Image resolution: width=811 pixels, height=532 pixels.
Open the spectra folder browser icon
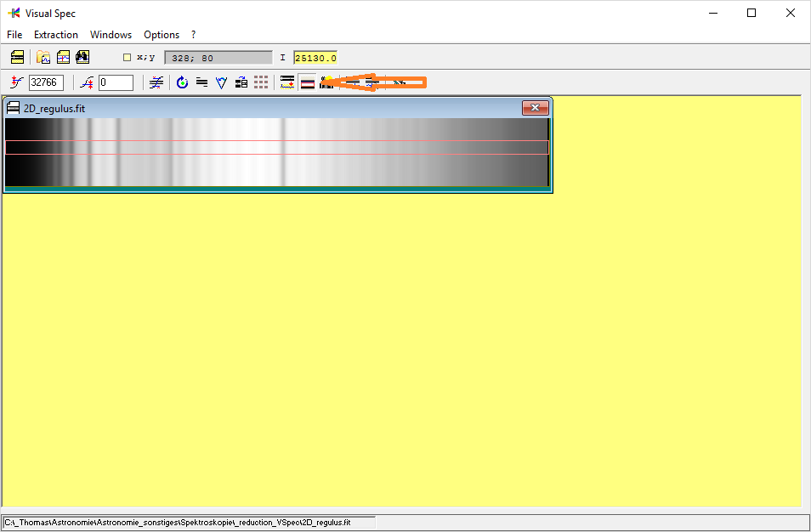point(43,56)
